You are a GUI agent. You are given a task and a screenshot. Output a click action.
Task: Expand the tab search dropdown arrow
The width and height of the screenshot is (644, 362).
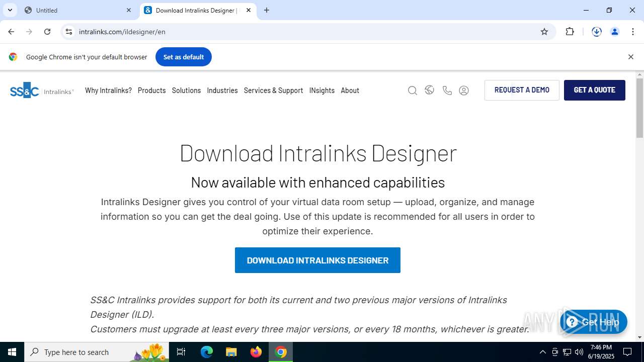coord(10,10)
